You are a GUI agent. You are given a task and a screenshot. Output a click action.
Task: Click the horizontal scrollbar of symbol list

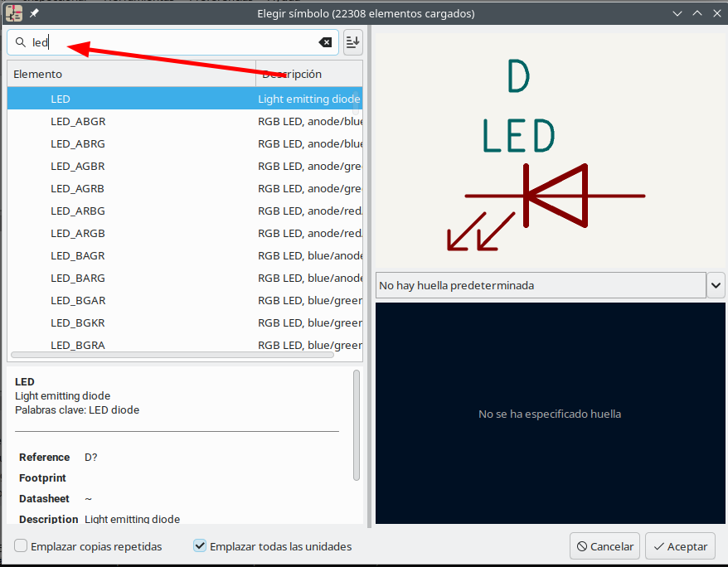(172, 355)
